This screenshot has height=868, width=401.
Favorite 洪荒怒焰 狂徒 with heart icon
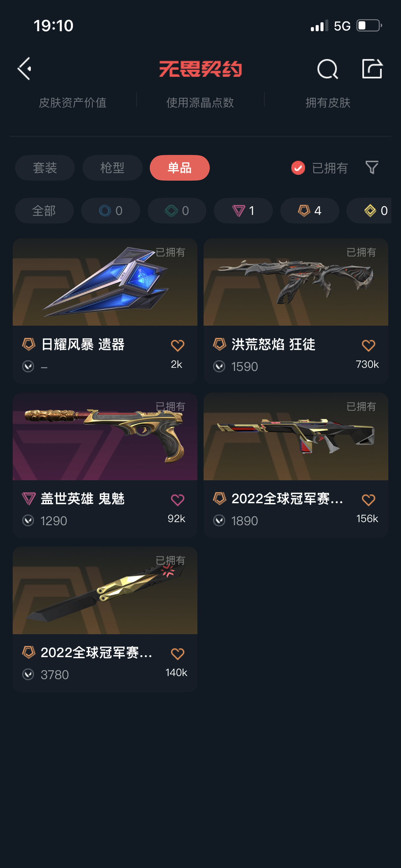[x=368, y=346]
